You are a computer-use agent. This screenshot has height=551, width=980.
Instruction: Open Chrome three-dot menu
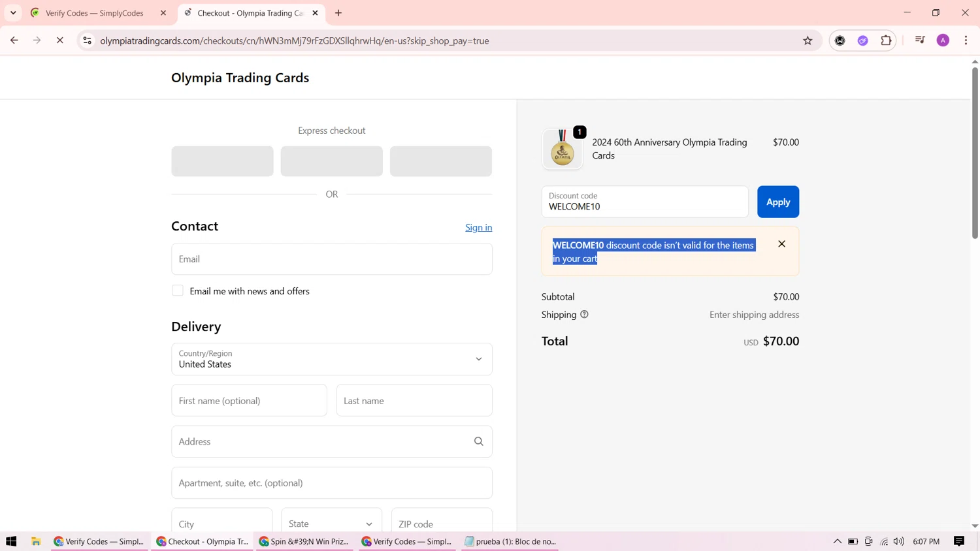pyautogui.click(x=966, y=40)
